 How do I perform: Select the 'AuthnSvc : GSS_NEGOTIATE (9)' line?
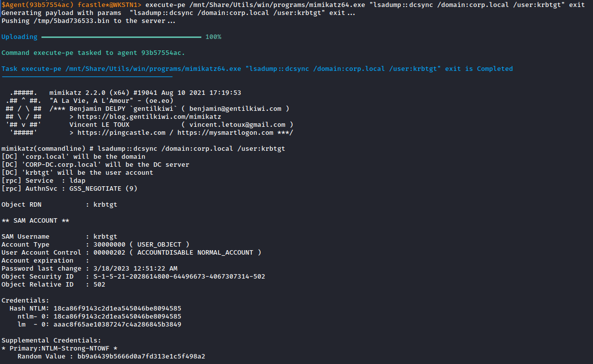(x=69, y=189)
